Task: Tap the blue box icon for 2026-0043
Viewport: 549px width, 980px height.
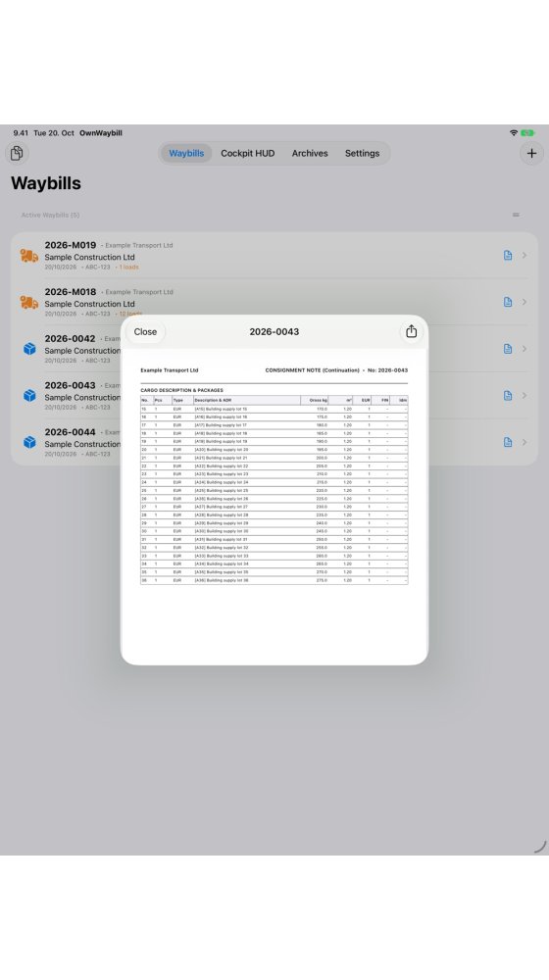Action: point(29,396)
